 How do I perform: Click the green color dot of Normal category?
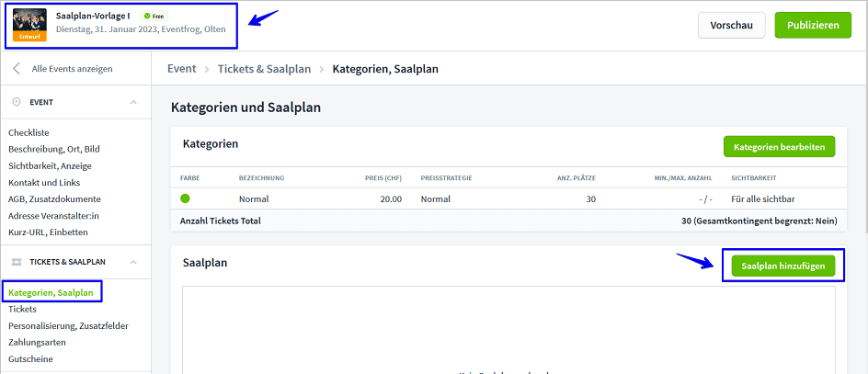coord(185,198)
